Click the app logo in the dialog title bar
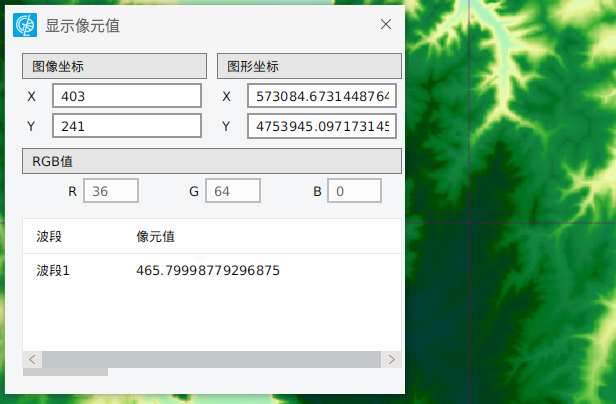 (x=25, y=25)
